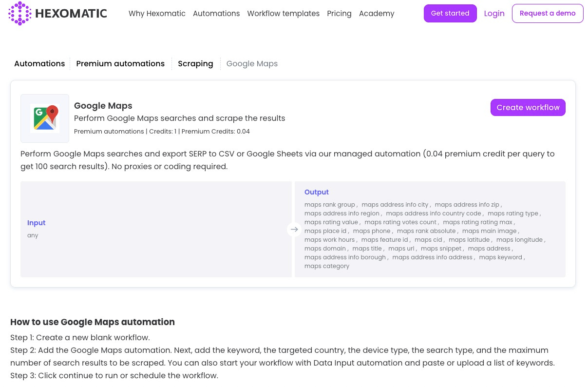This screenshot has width=588, height=387.
Task: Open the Automations nav menu item
Action: click(x=216, y=14)
